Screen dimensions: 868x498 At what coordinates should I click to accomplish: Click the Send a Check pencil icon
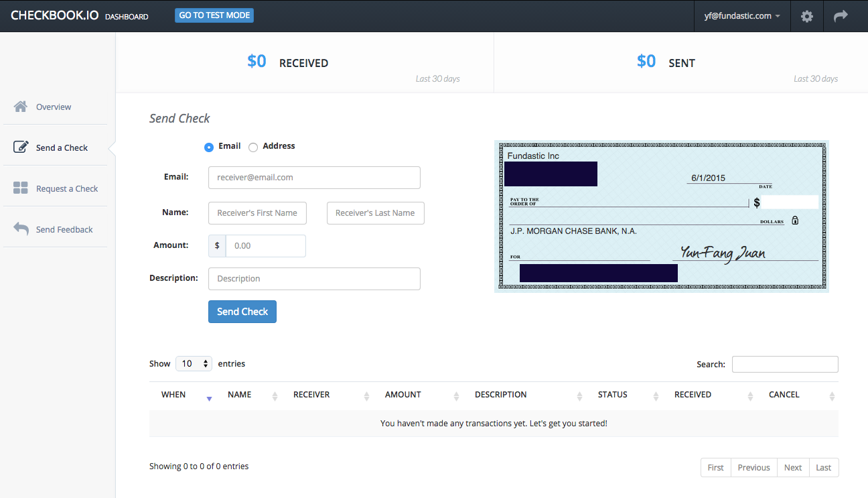click(x=21, y=147)
